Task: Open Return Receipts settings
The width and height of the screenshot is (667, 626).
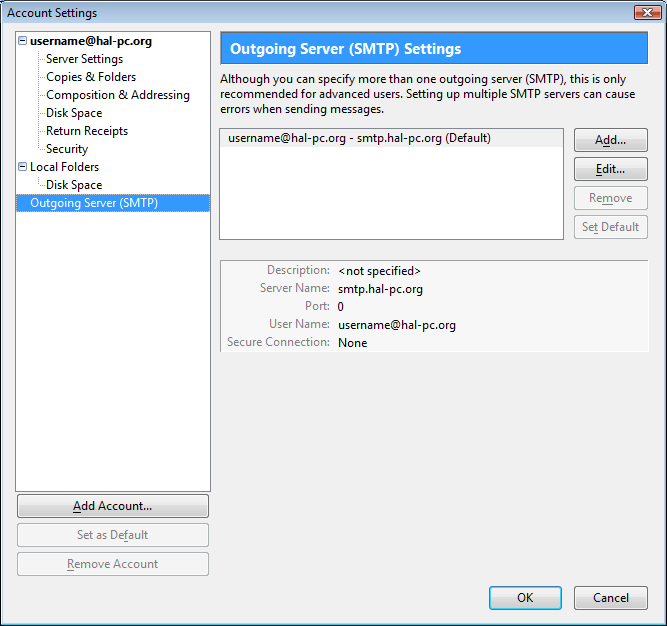Action: pos(87,131)
